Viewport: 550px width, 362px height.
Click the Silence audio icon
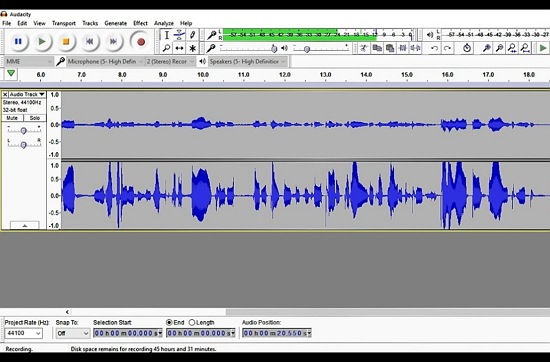[415, 48]
